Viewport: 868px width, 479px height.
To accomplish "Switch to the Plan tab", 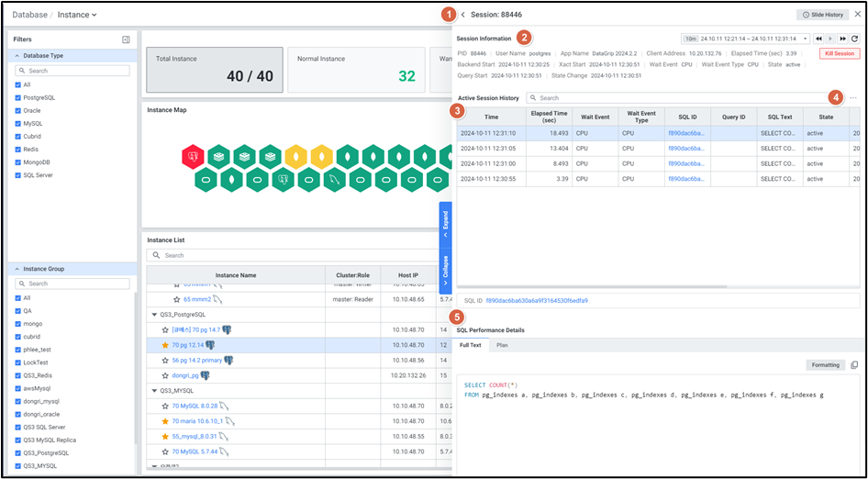I will click(x=502, y=345).
